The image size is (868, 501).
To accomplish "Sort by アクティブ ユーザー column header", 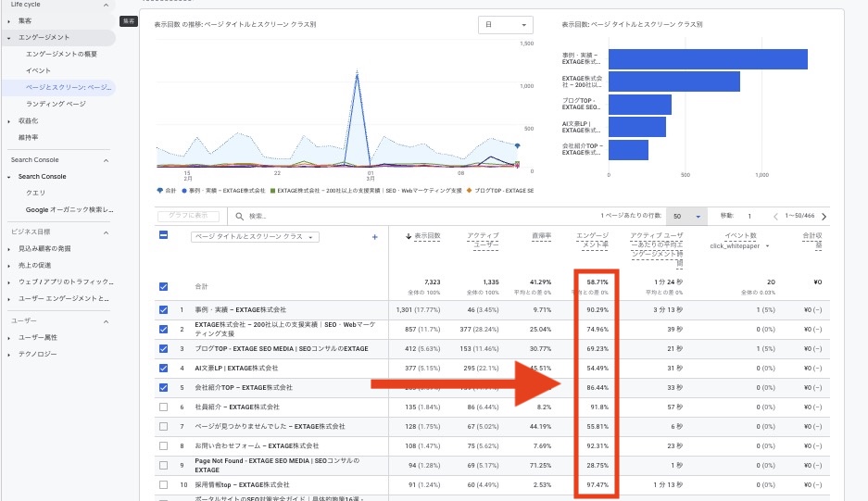I will point(483,240).
